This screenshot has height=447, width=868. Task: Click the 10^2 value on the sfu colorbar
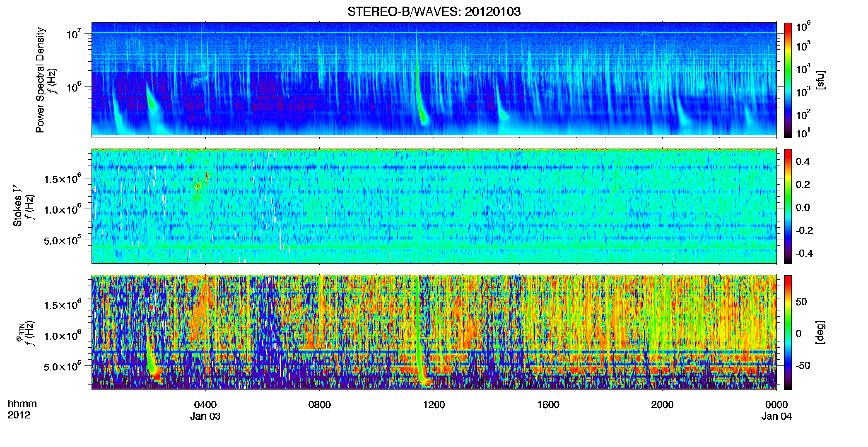tap(803, 115)
